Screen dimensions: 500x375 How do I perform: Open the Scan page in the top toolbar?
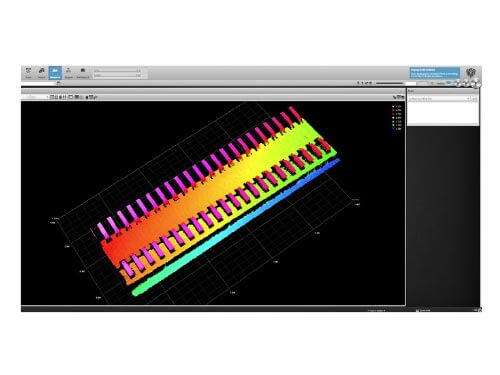[x=28, y=73]
